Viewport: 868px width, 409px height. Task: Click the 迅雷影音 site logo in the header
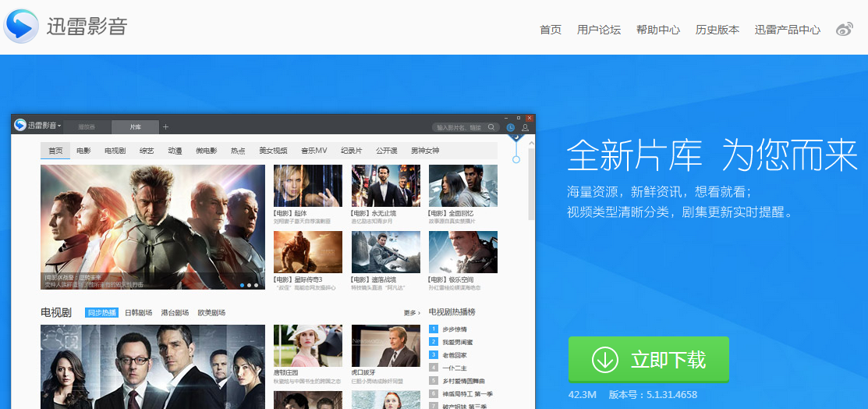pos(66,26)
